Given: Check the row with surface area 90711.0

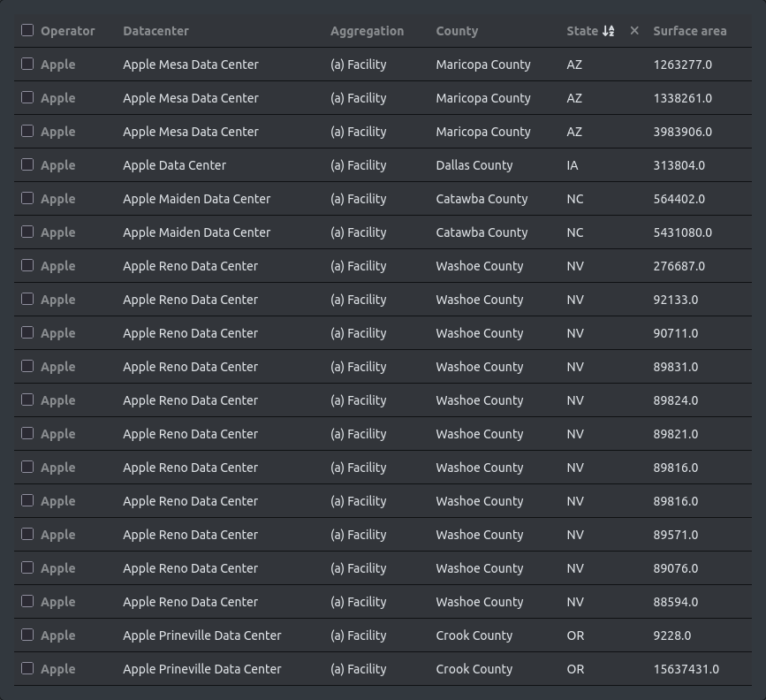Looking at the screenshot, I should click(27, 333).
